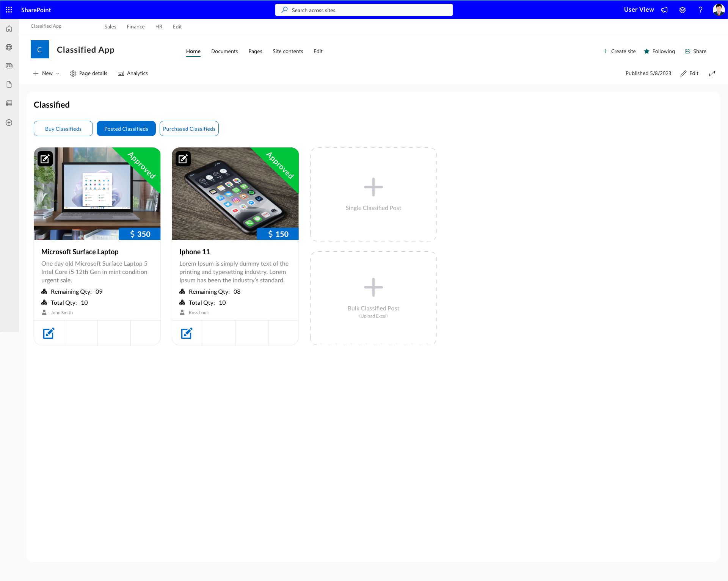Open Analytics
This screenshot has height=581, width=728.
133,74
